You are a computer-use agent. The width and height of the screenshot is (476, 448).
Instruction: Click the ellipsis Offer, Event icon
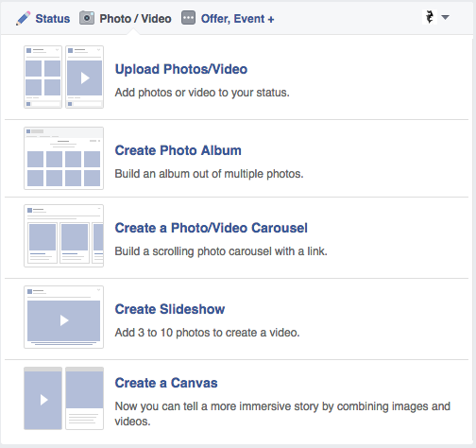click(188, 18)
